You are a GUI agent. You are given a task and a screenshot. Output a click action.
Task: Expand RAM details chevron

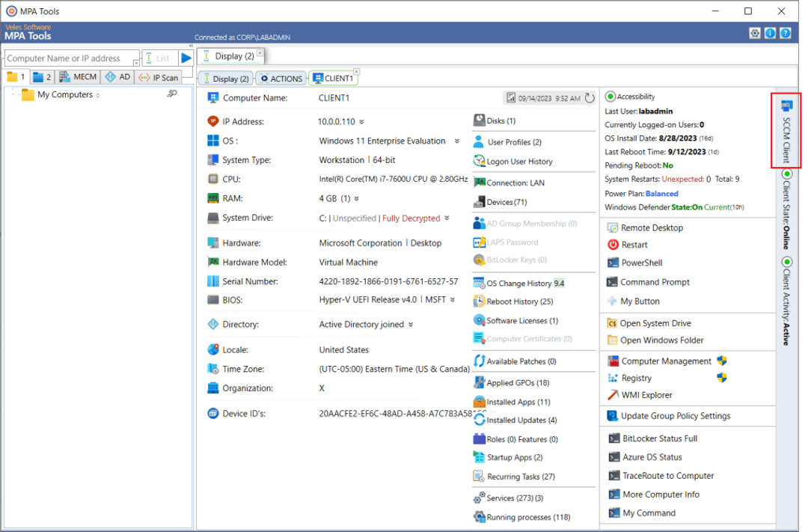(x=357, y=198)
